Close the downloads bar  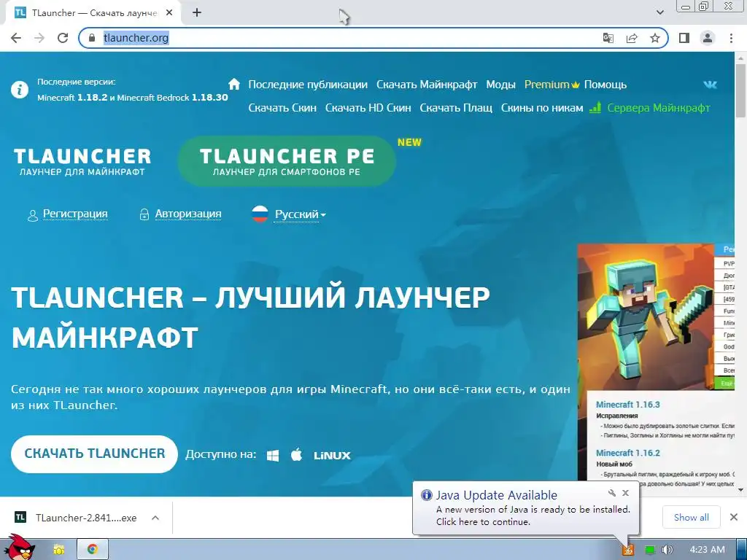pos(734,517)
